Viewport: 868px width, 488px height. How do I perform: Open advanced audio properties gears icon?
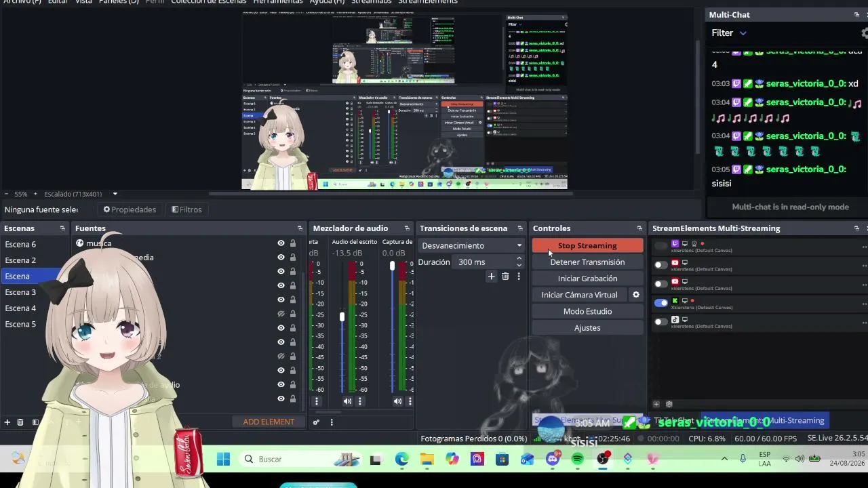tap(316, 422)
